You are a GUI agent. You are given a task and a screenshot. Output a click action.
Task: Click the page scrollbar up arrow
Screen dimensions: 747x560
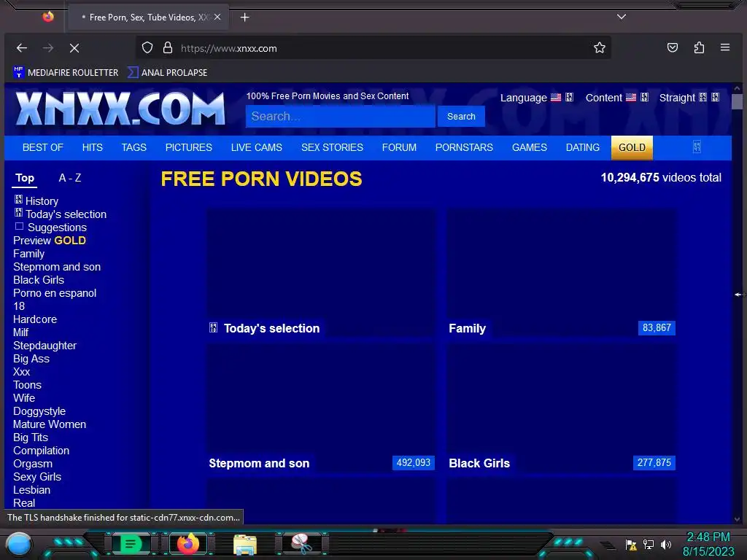[x=737, y=88]
